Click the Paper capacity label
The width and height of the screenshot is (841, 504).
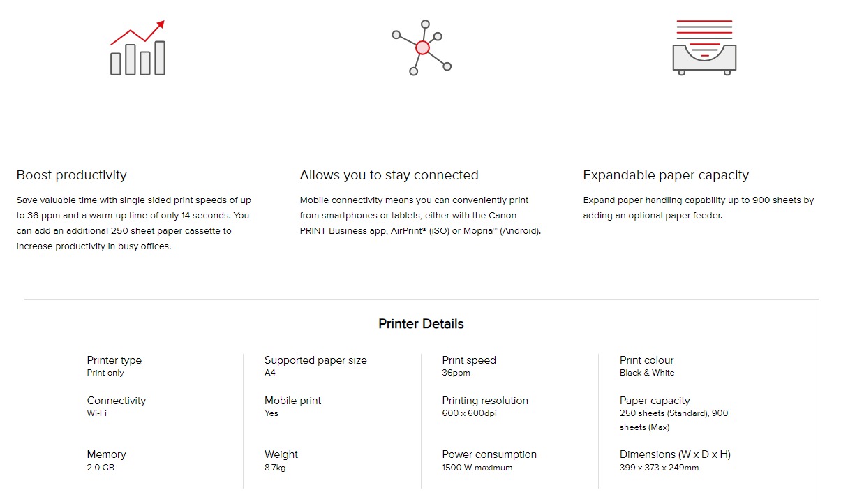pos(655,401)
